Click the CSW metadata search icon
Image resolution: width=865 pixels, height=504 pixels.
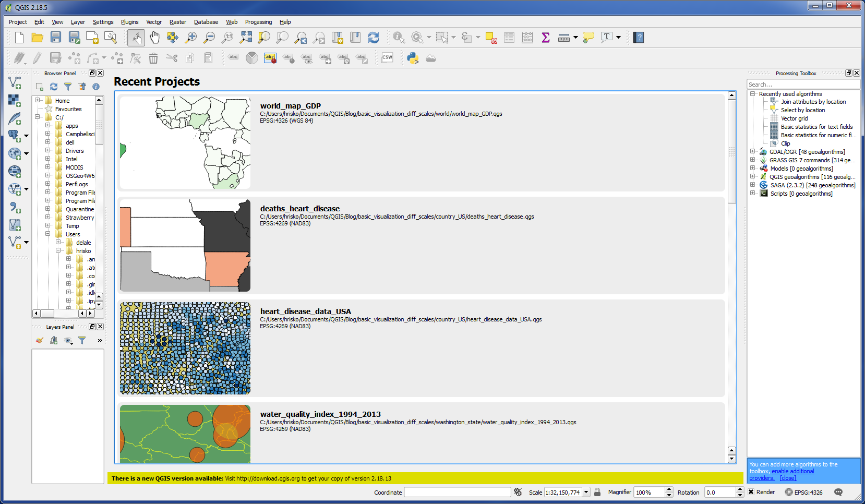pyautogui.click(x=387, y=58)
